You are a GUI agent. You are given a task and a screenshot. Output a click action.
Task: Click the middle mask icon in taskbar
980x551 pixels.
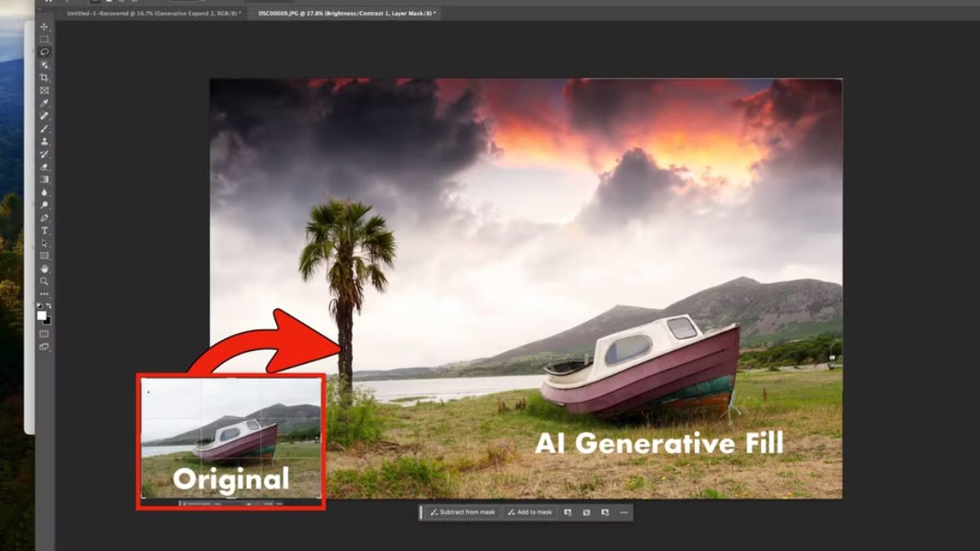point(586,512)
